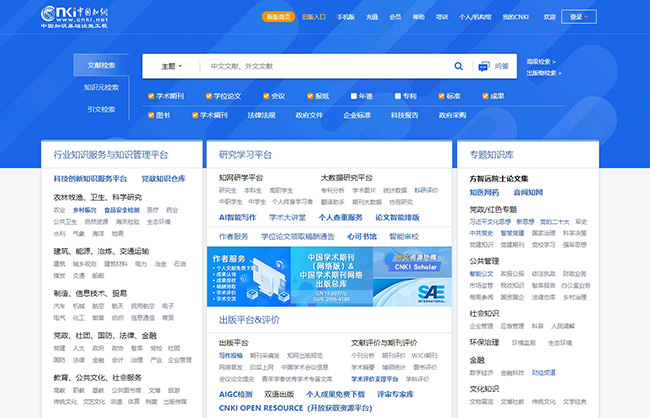Open 智能公文 link
Image resolution: width=650 pixels, height=418 pixels.
[481, 274]
